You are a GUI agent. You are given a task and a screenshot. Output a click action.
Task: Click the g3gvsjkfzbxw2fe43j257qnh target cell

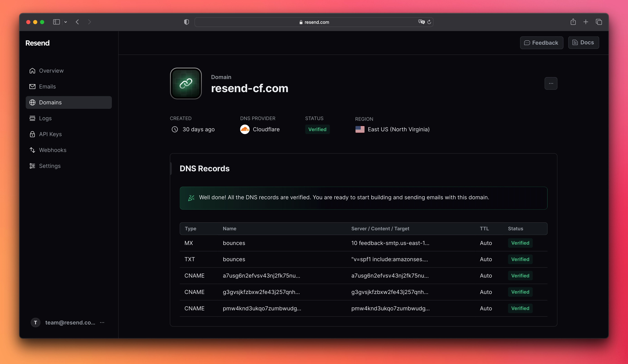coord(390,292)
